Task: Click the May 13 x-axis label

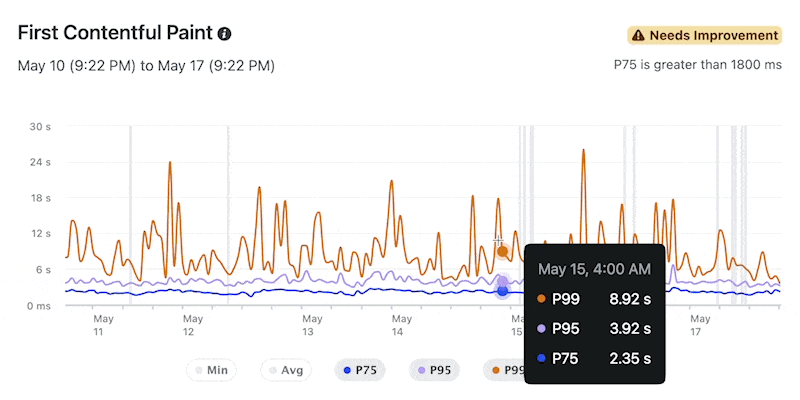Action: 308,325
